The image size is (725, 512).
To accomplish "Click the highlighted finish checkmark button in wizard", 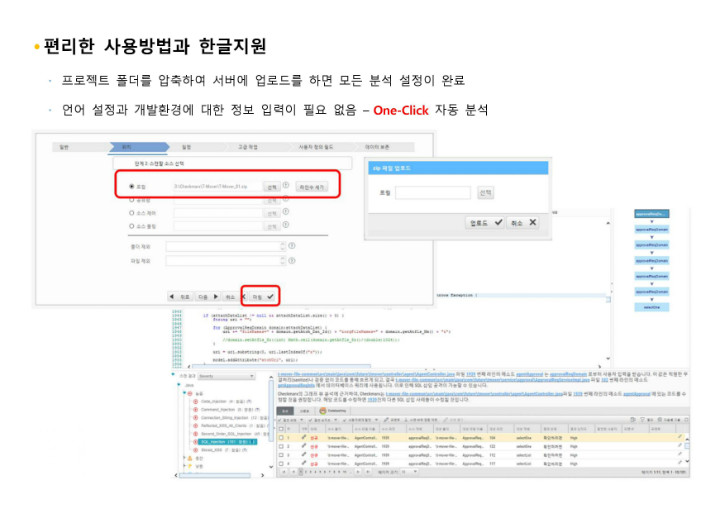I will coord(261,296).
